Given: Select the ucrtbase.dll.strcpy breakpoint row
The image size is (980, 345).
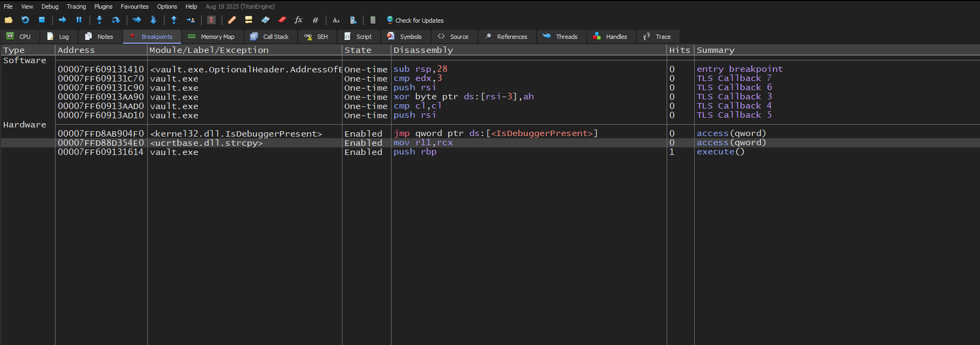Looking at the screenshot, I should (490, 143).
